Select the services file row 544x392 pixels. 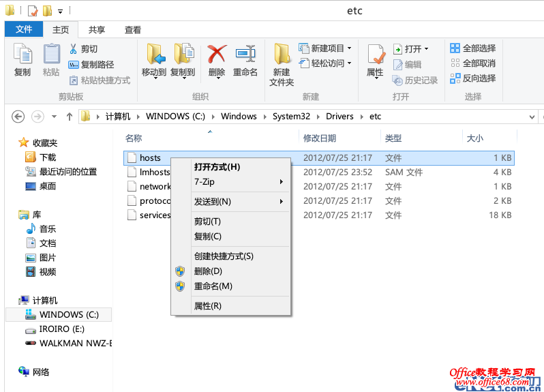tap(319, 215)
